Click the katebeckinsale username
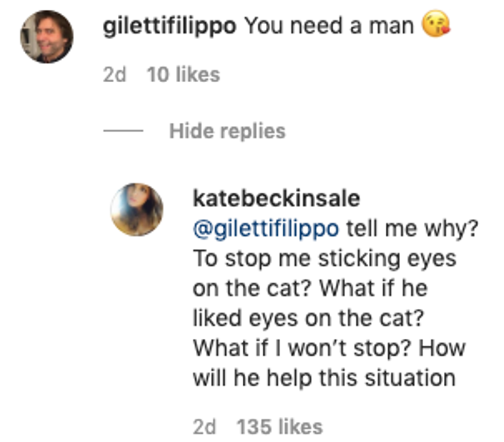The height and width of the screenshot is (442, 504). tap(276, 199)
